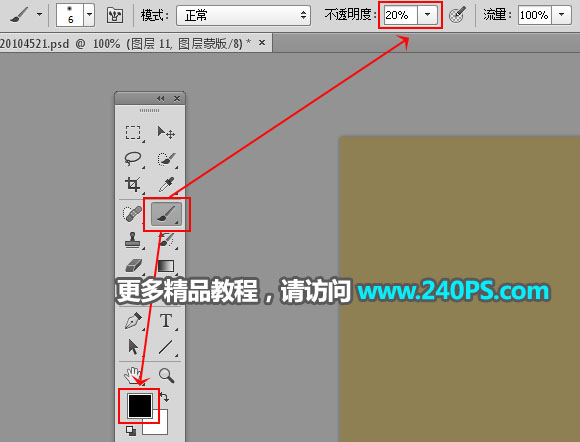Select the Quick Selection tool
The image size is (580, 442).
(x=166, y=159)
